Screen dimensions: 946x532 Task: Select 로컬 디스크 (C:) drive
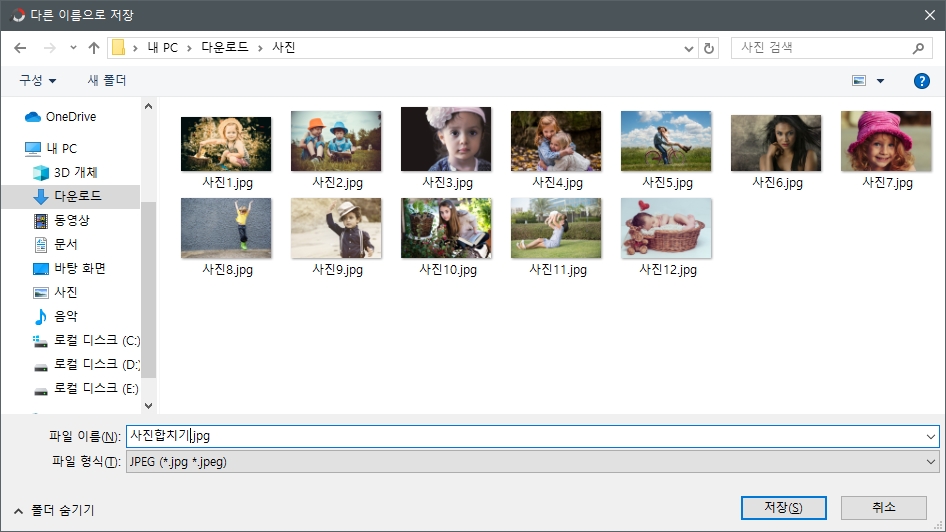pos(86,340)
